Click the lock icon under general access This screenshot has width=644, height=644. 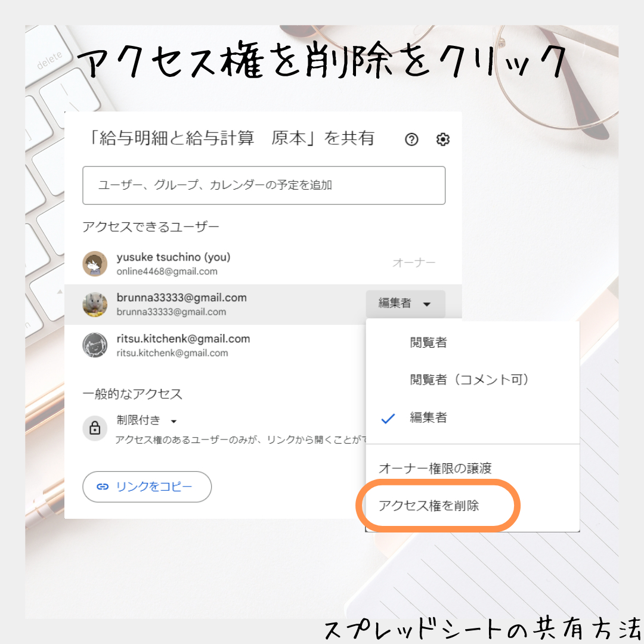pos(95,428)
